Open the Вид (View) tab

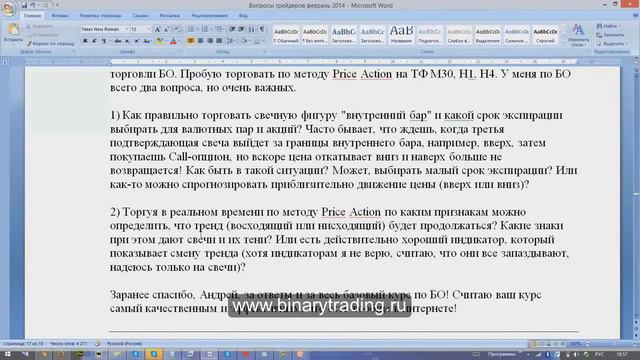(243, 16)
